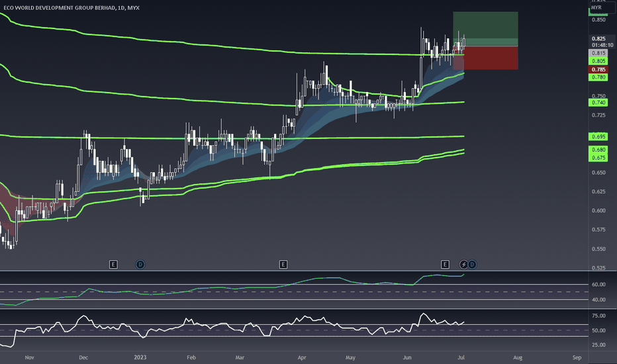
Task: Click the 0.650 price axis value
Action: point(598,172)
